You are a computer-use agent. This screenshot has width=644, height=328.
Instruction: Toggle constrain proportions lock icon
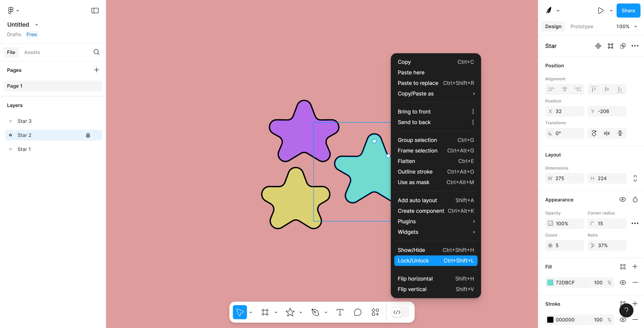click(x=635, y=178)
